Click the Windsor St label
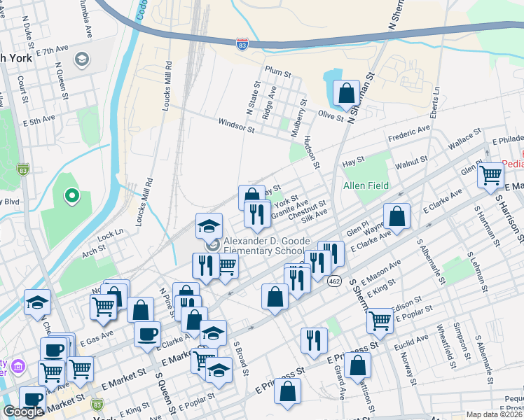The width and height of the screenshot is (524, 420). click(x=236, y=125)
